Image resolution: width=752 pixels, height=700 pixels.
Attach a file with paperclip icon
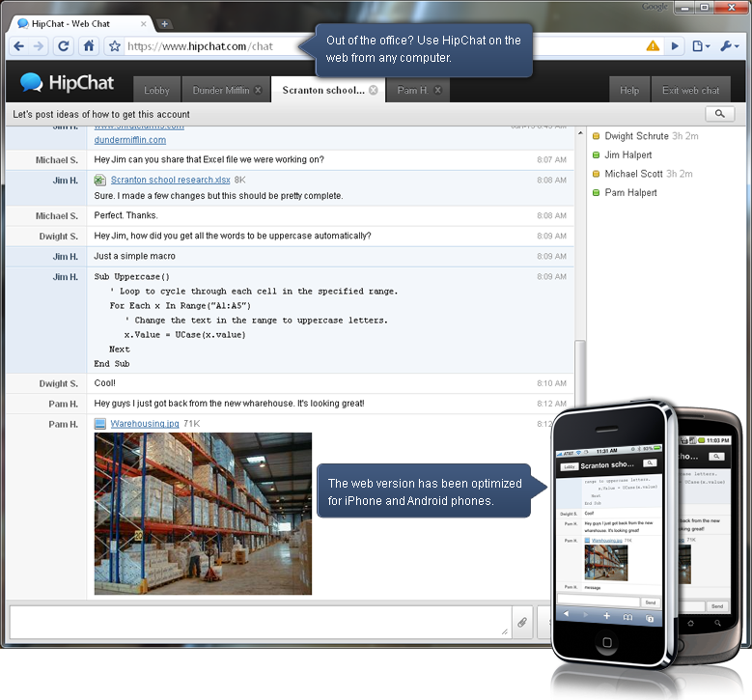point(522,622)
